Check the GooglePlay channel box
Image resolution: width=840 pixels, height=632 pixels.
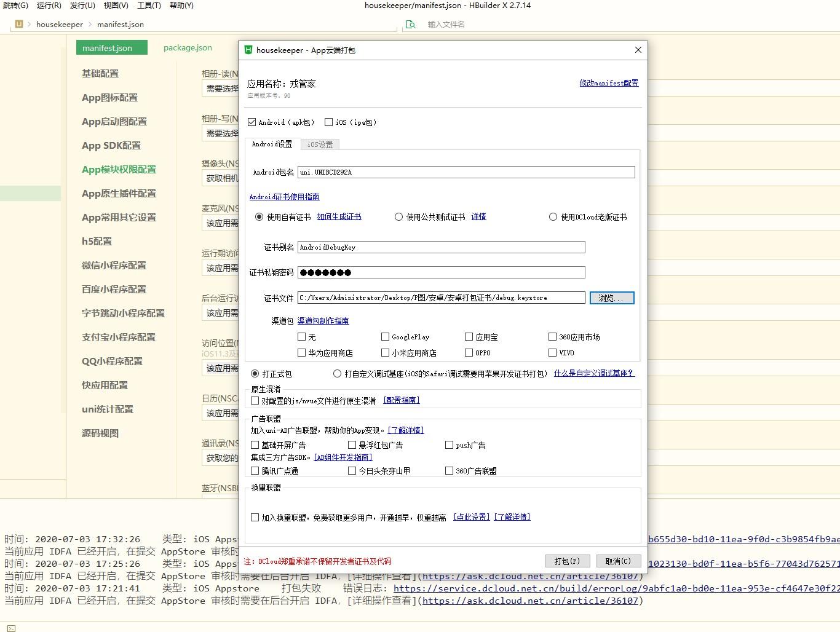point(385,337)
